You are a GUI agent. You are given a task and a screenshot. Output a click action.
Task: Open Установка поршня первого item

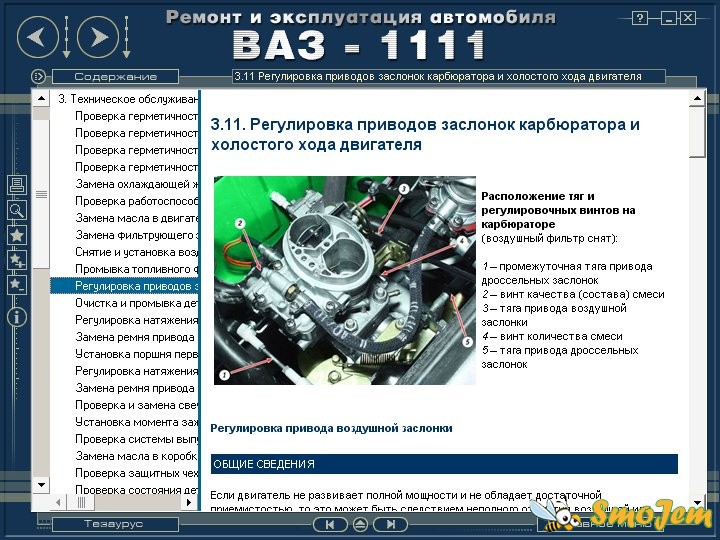(x=137, y=354)
